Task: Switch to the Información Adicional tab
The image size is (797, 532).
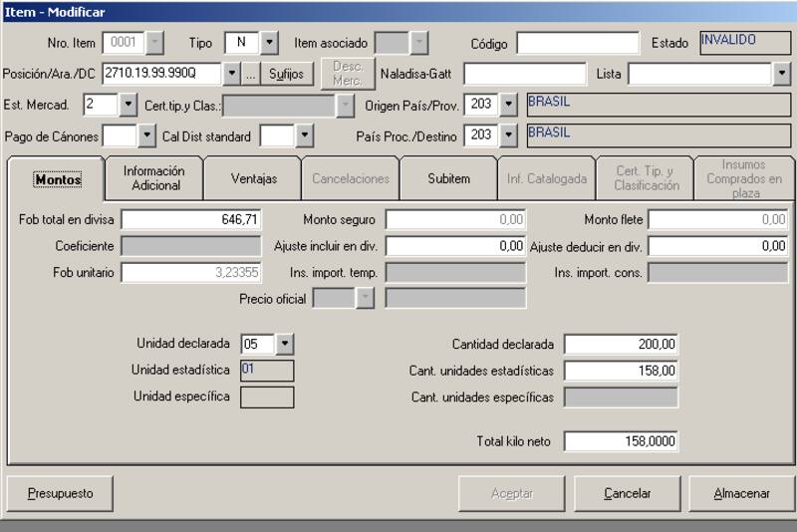Action: (x=154, y=178)
